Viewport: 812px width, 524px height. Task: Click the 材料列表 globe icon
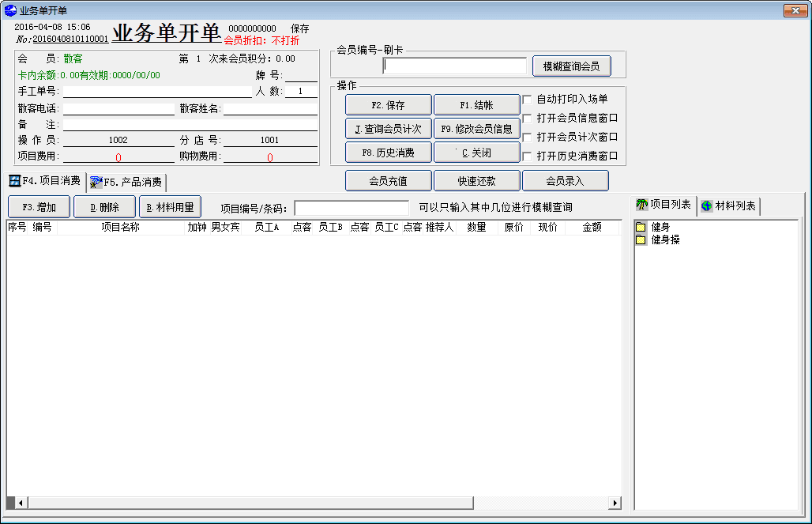coord(706,206)
